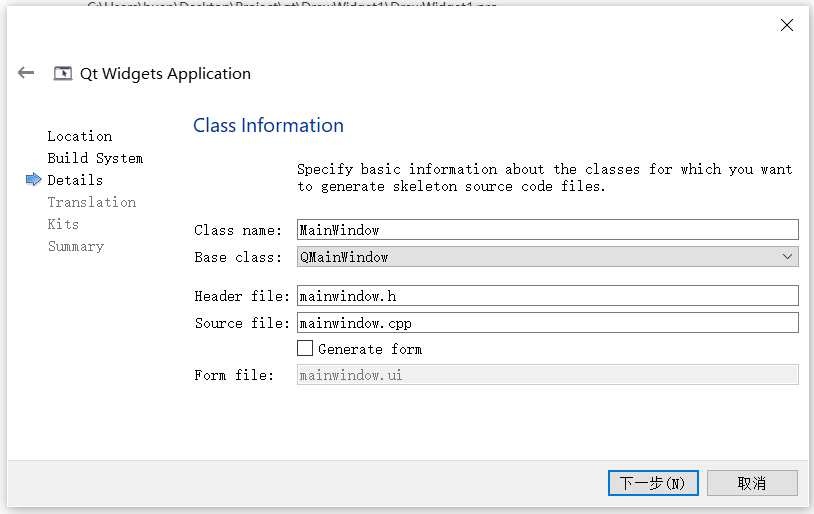Click the back arrow icon

coord(26,73)
